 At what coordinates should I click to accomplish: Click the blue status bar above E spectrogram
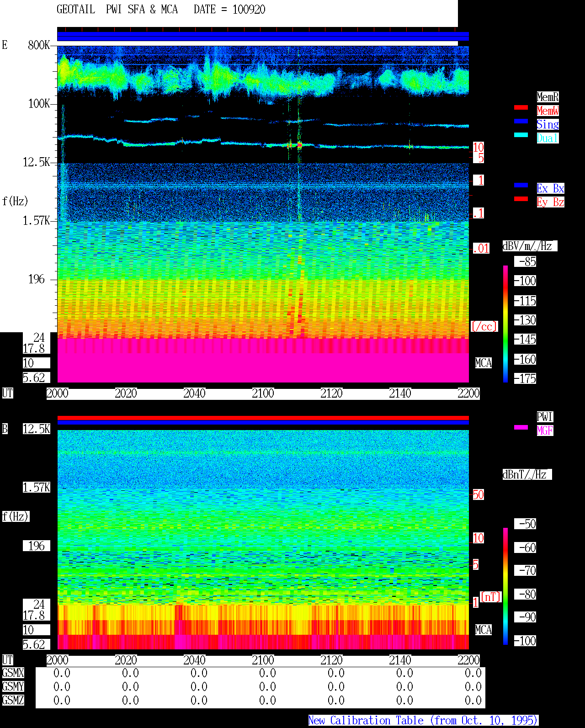click(263, 37)
